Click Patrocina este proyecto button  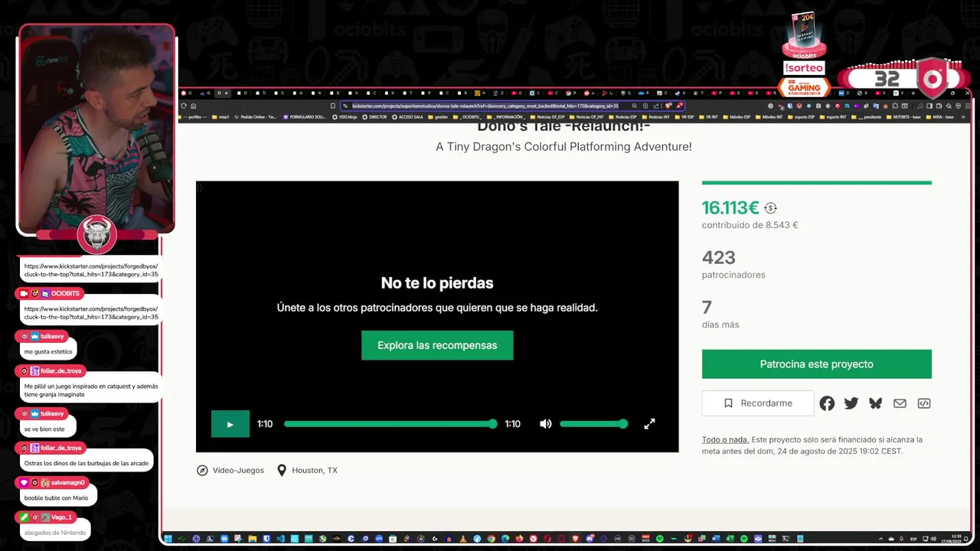[x=816, y=364]
